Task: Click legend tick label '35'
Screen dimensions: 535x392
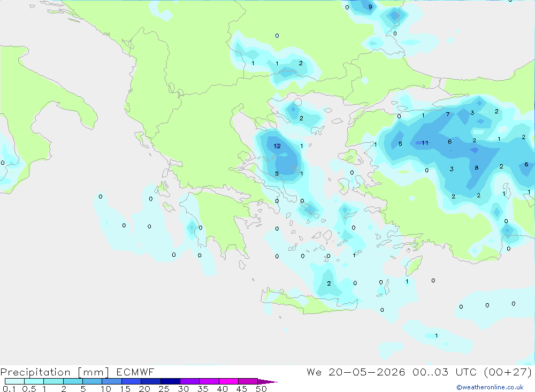Action: point(203,389)
